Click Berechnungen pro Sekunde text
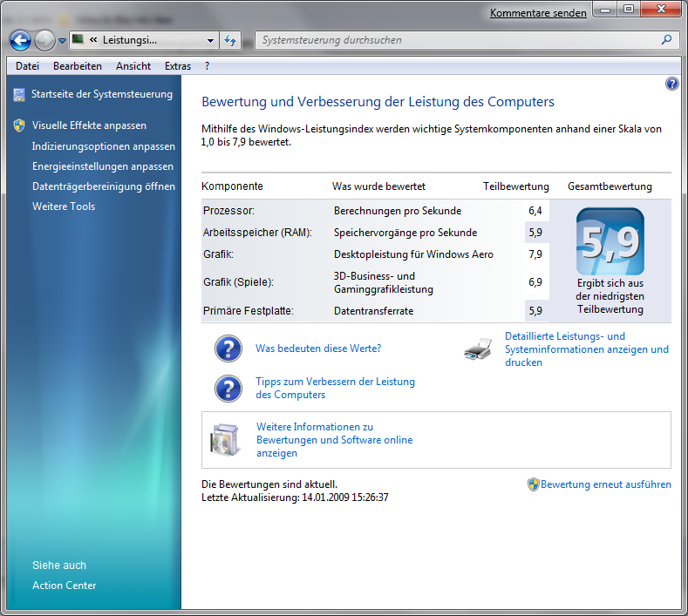This screenshot has width=688, height=616. [398, 211]
